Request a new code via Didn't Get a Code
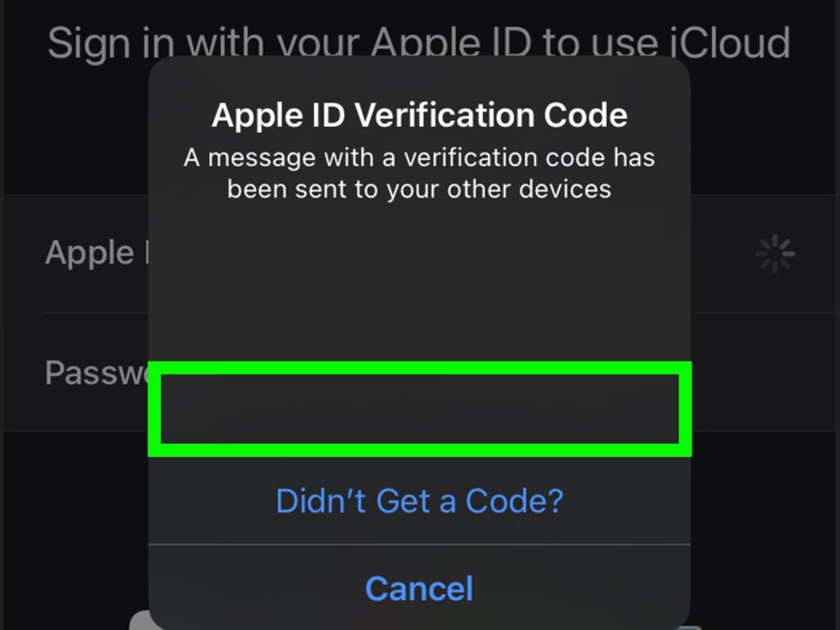840x630 pixels. [419, 500]
